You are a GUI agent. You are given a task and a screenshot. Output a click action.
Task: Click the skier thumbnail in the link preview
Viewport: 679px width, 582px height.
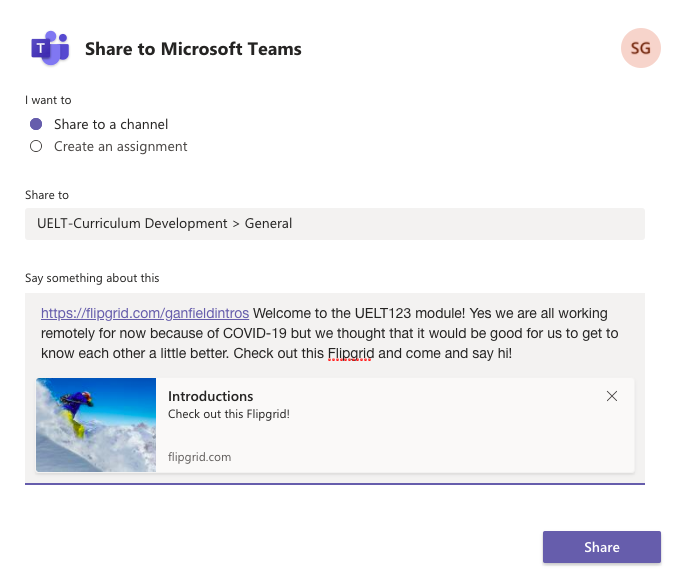coord(96,424)
